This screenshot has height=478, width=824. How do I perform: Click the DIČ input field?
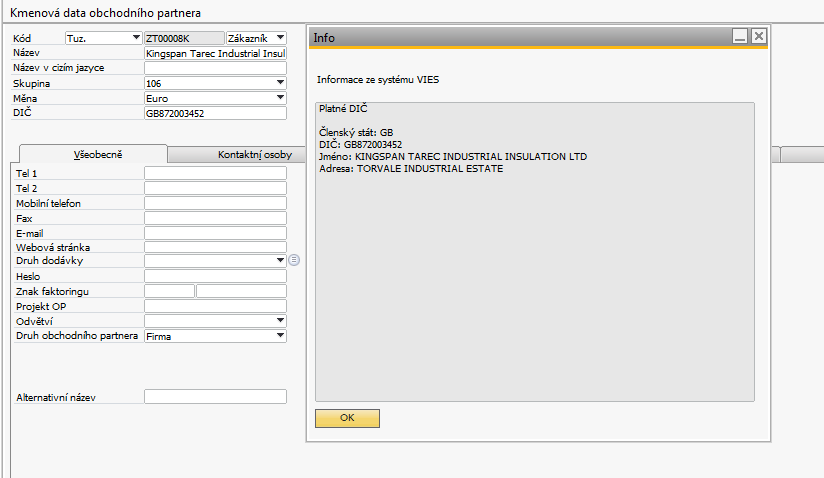point(215,114)
